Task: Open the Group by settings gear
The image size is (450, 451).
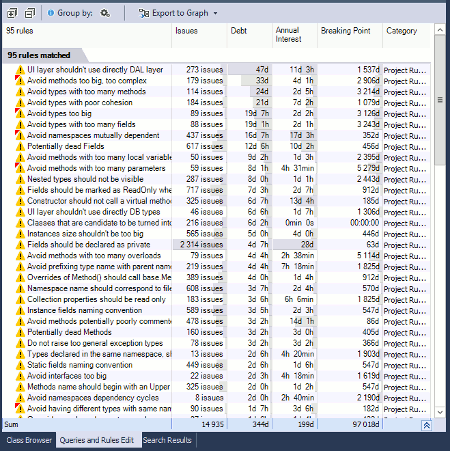Action: tap(105, 13)
